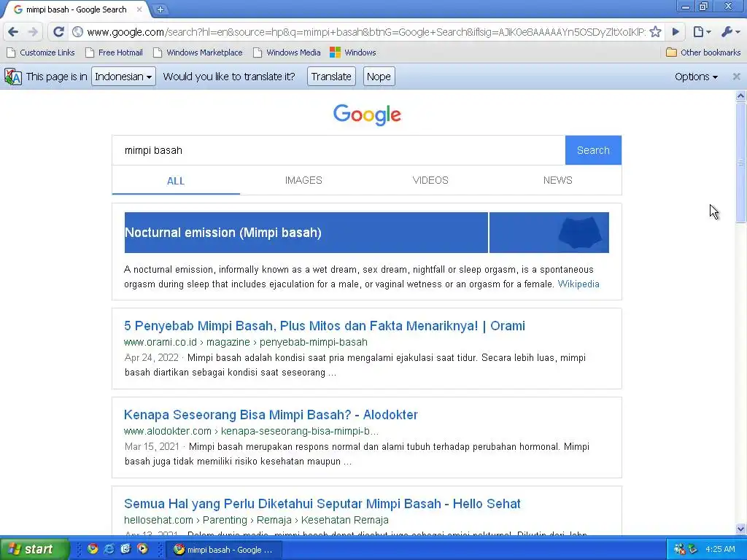747x560 pixels.
Task: Go back with the browser back arrow
Action: click(13, 32)
